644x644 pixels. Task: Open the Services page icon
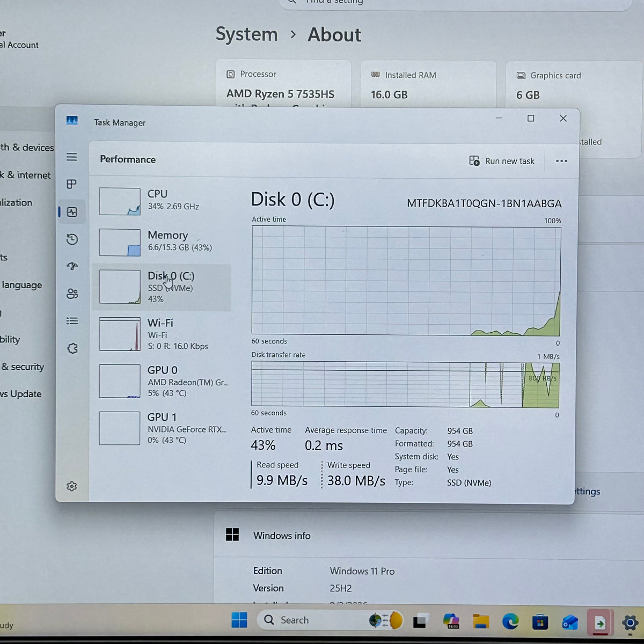72,348
